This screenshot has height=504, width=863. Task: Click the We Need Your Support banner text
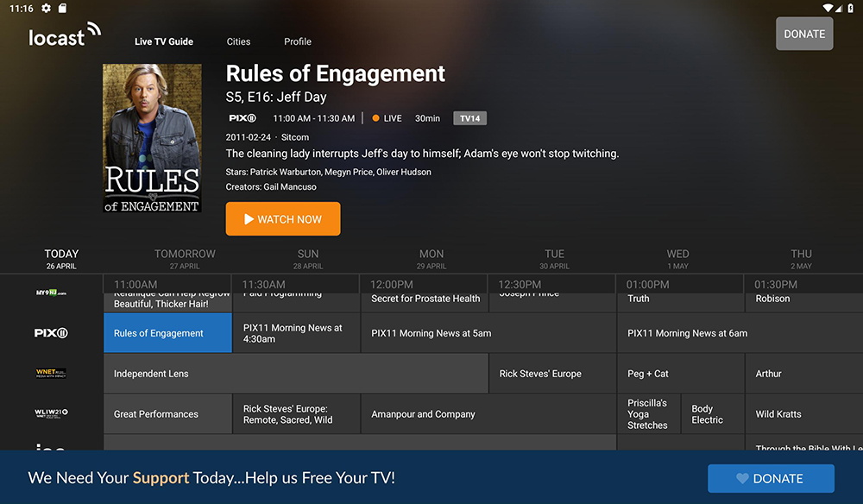(211, 477)
